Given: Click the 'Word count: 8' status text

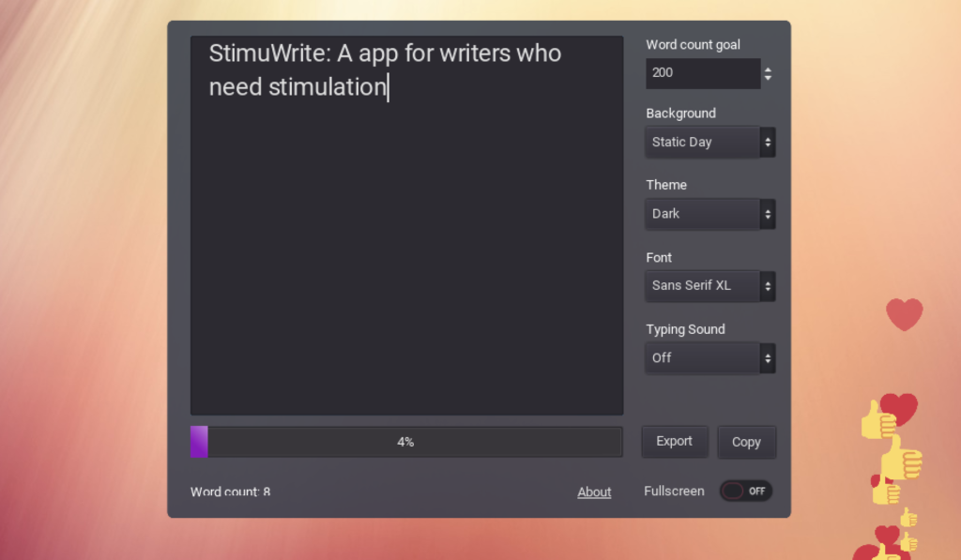Looking at the screenshot, I should coord(231,492).
